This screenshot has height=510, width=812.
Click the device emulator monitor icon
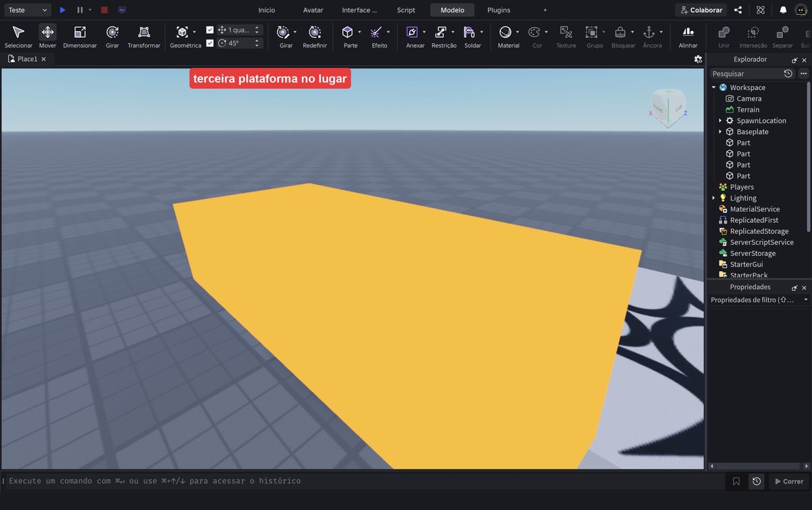point(122,10)
